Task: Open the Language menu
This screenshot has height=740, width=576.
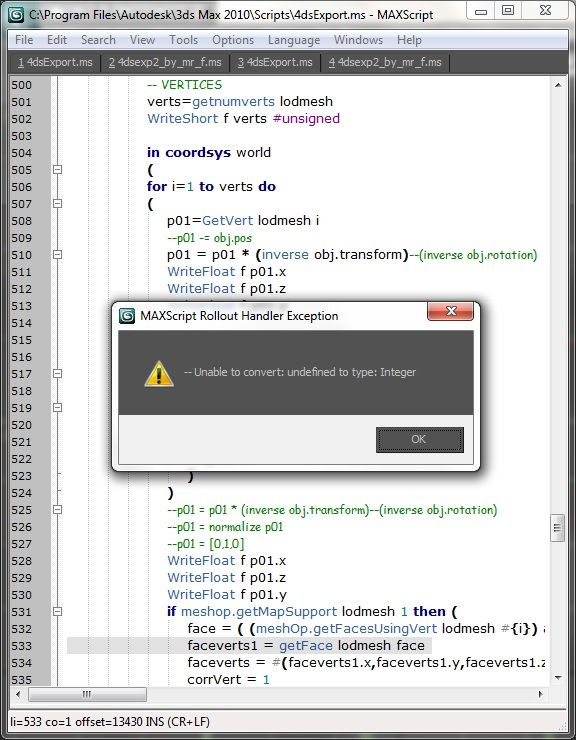Action: click(x=294, y=40)
